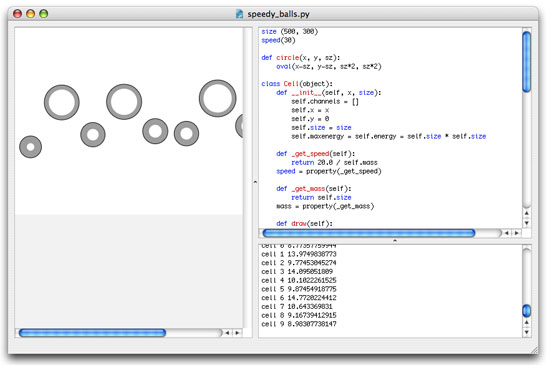
Task: Click the largest ring near canvas right edge
Action: tap(217, 98)
